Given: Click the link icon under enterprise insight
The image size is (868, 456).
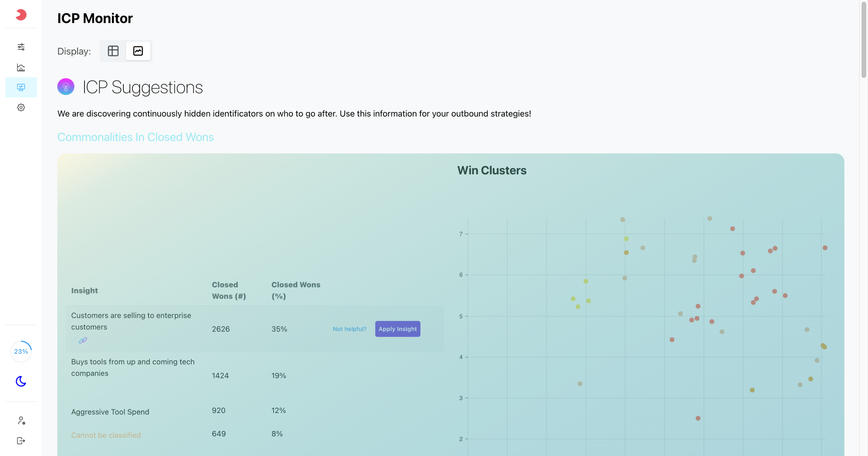Looking at the screenshot, I should (x=83, y=340).
